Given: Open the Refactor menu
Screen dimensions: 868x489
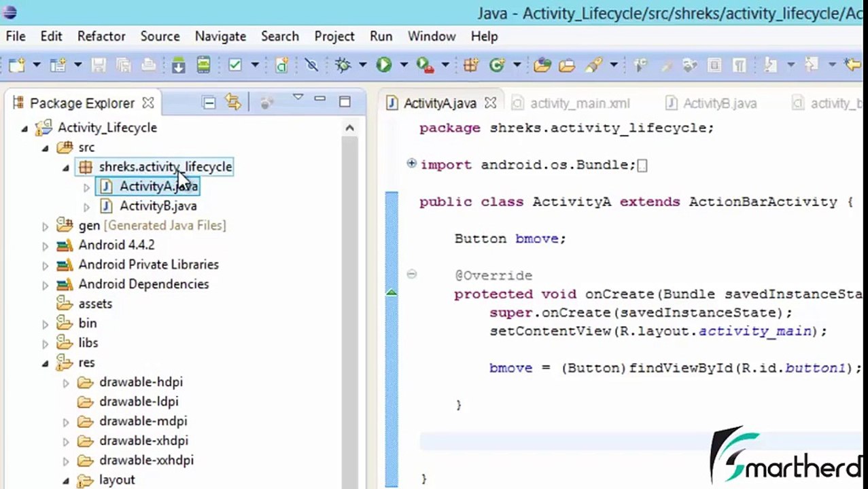Looking at the screenshot, I should (101, 37).
